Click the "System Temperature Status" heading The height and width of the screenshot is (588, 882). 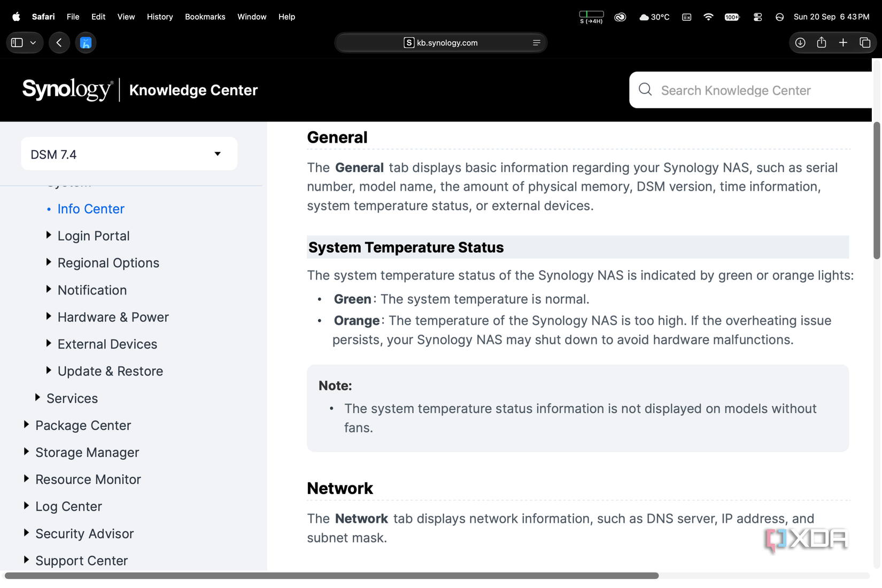406,247
